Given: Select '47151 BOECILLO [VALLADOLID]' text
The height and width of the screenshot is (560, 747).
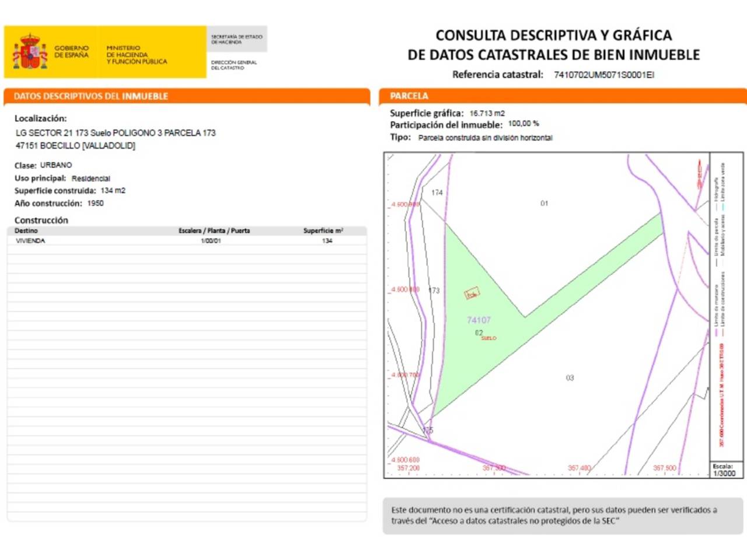Looking at the screenshot, I should coord(75,146).
